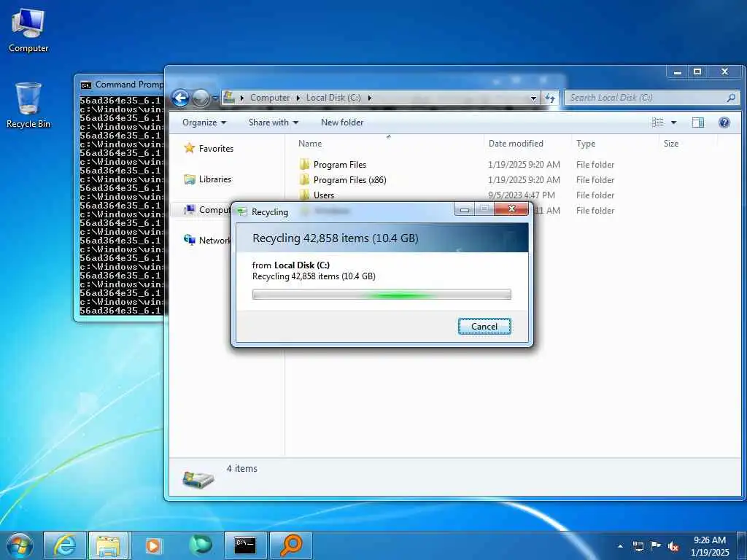Viewport: 747px width, 560px height.
Task: Show hidden tray icons arrow
Action: pyautogui.click(x=620, y=546)
